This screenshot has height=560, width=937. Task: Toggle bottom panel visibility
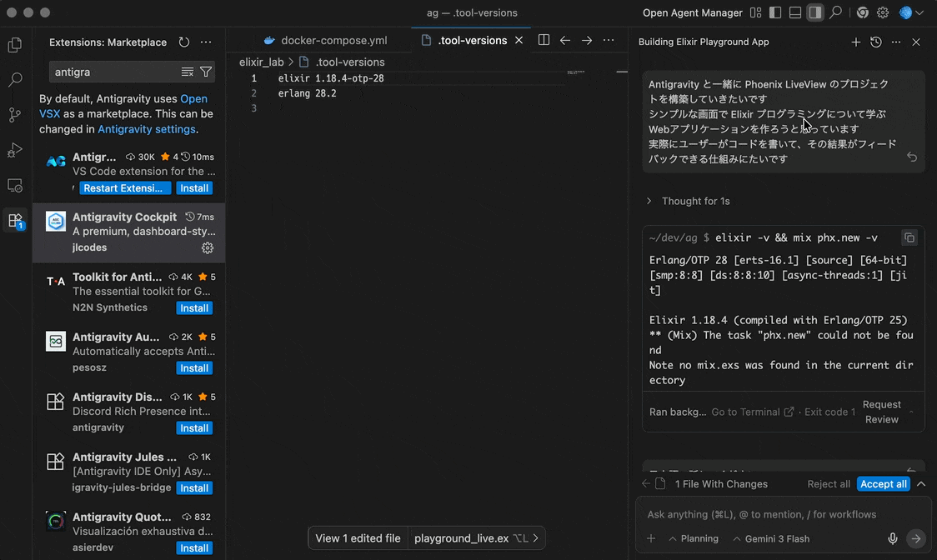[794, 12]
